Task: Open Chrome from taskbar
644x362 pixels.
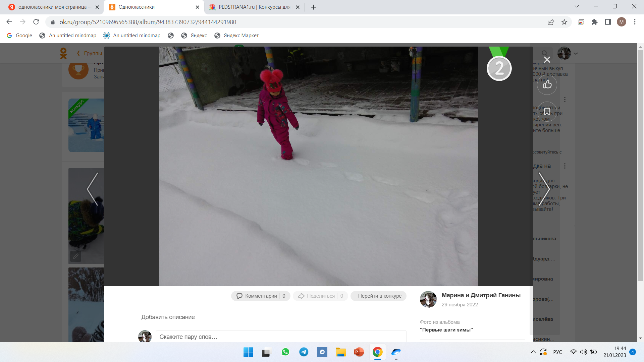Action: click(x=377, y=352)
